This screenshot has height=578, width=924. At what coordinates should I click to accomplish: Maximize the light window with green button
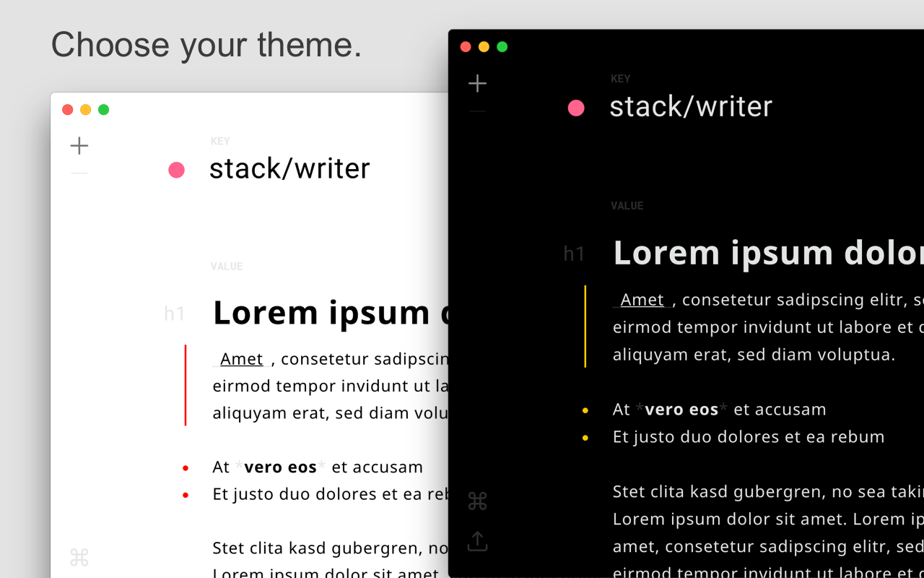[x=103, y=110]
